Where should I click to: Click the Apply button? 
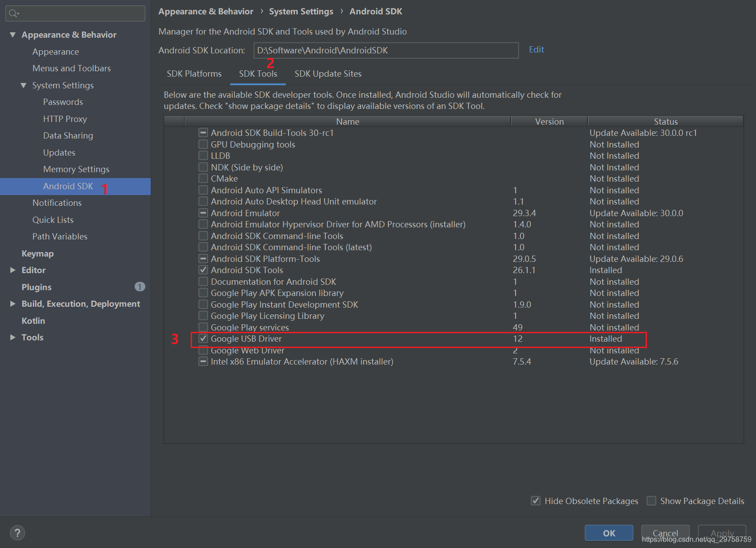722,533
